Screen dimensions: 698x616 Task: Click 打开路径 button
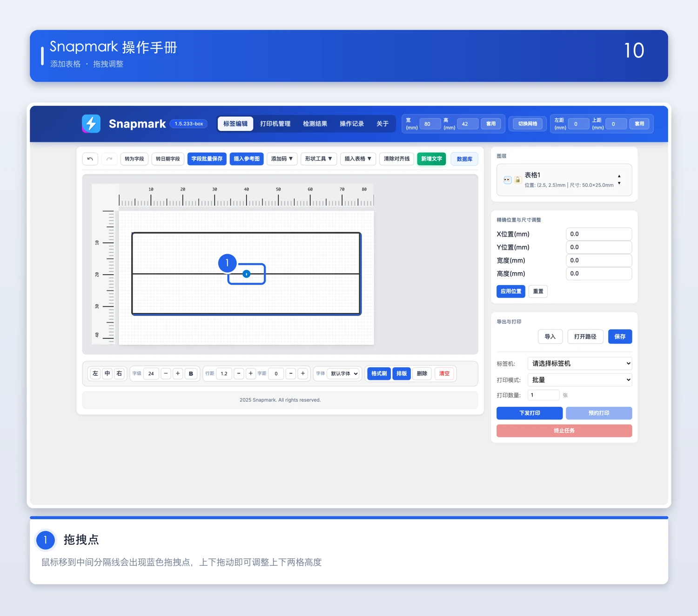(x=585, y=337)
